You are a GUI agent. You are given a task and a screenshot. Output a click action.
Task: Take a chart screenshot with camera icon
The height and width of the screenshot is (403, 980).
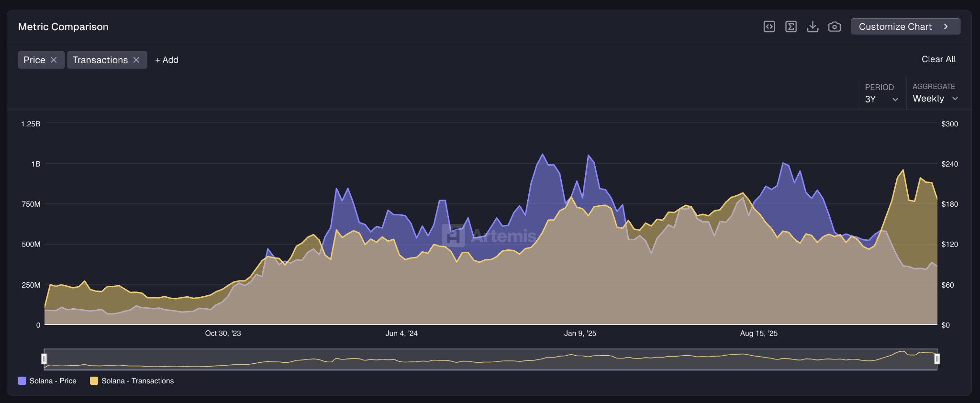[835, 27]
